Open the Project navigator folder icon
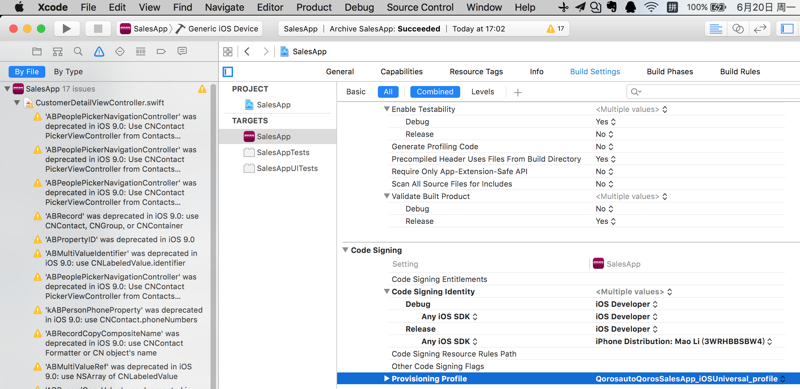The height and width of the screenshot is (389, 800). pos(37,52)
